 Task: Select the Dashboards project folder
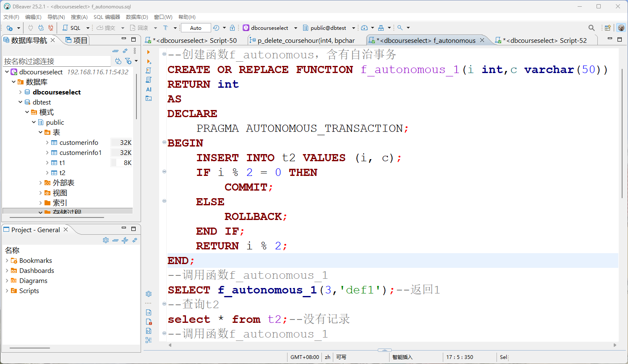click(x=37, y=270)
